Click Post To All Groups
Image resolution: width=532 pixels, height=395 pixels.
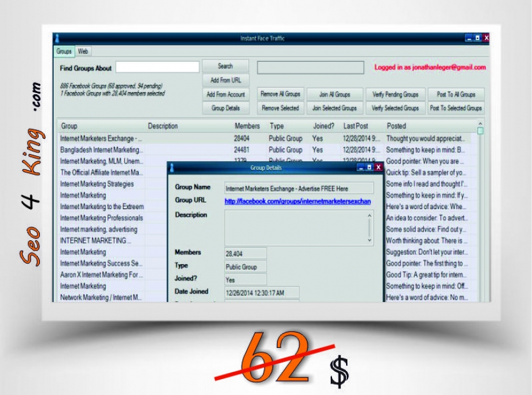coord(456,94)
